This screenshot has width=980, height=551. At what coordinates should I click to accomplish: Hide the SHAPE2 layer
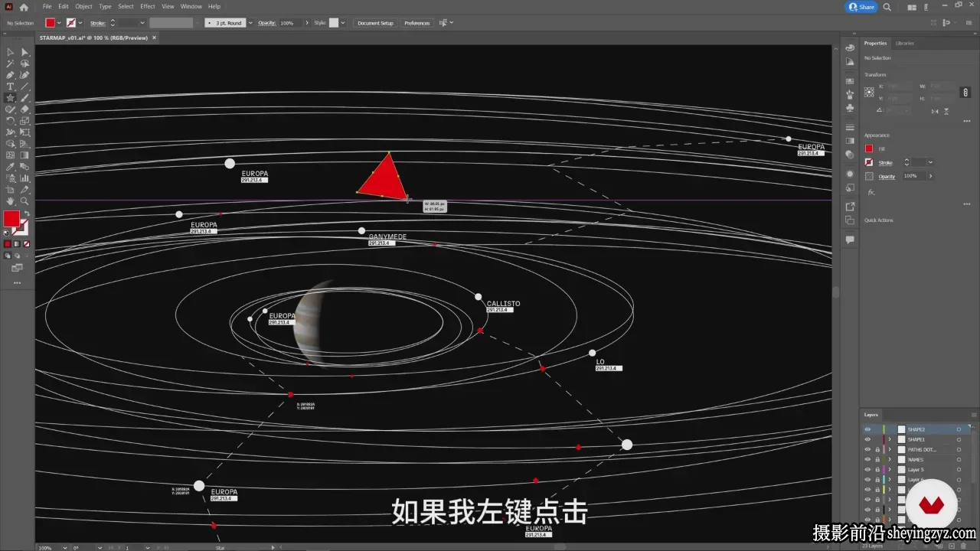pos(867,429)
